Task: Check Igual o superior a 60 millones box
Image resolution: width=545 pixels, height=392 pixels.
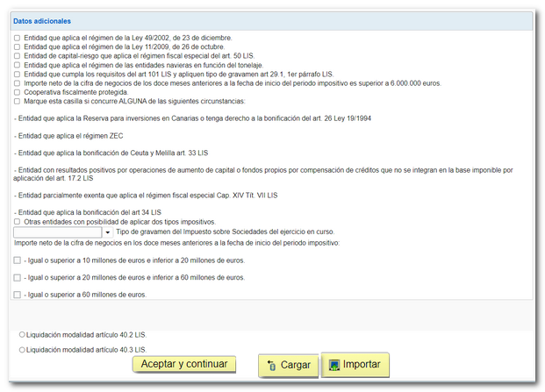Action: tap(18, 295)
